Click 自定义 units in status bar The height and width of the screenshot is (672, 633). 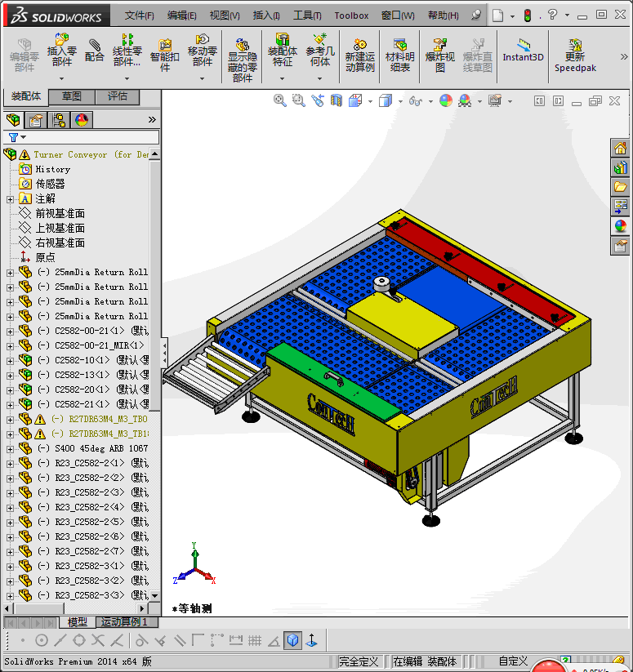(513, 661)
